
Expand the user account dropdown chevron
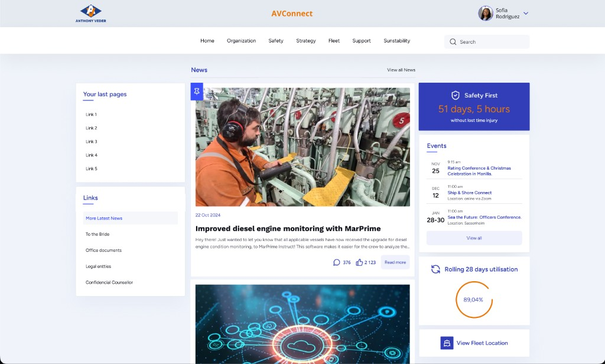tap(525, 13)
